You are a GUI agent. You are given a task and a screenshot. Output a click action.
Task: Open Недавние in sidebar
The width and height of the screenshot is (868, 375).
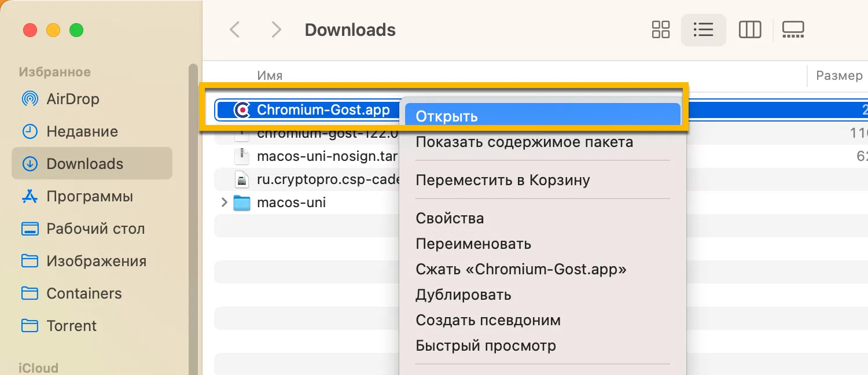[82, 131]
